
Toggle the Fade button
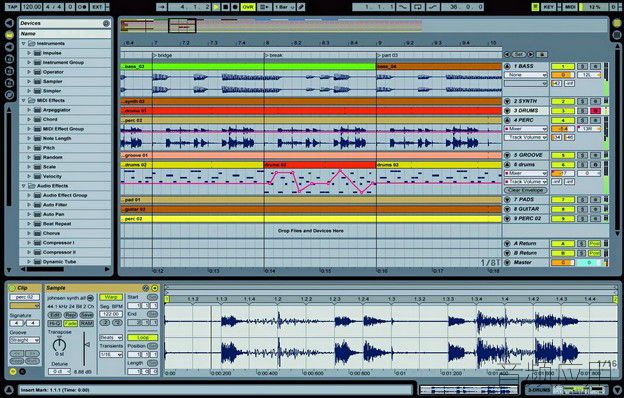coord(70,324)
